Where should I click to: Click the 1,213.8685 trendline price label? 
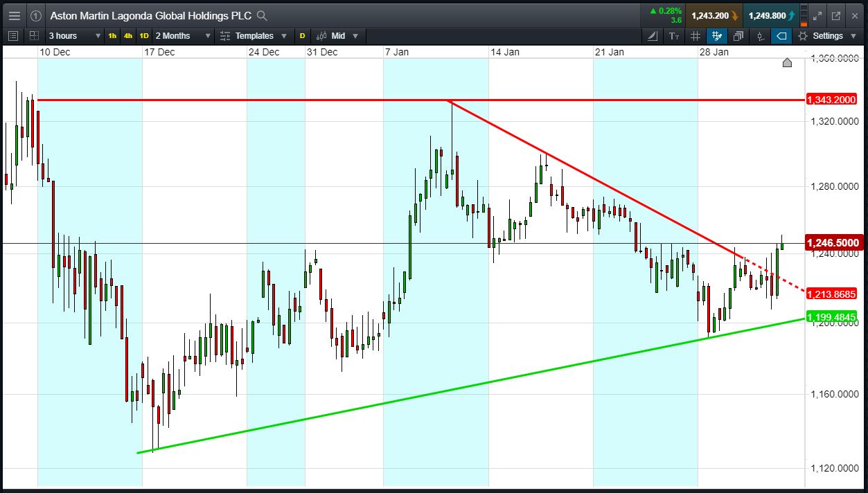point(833,294)
